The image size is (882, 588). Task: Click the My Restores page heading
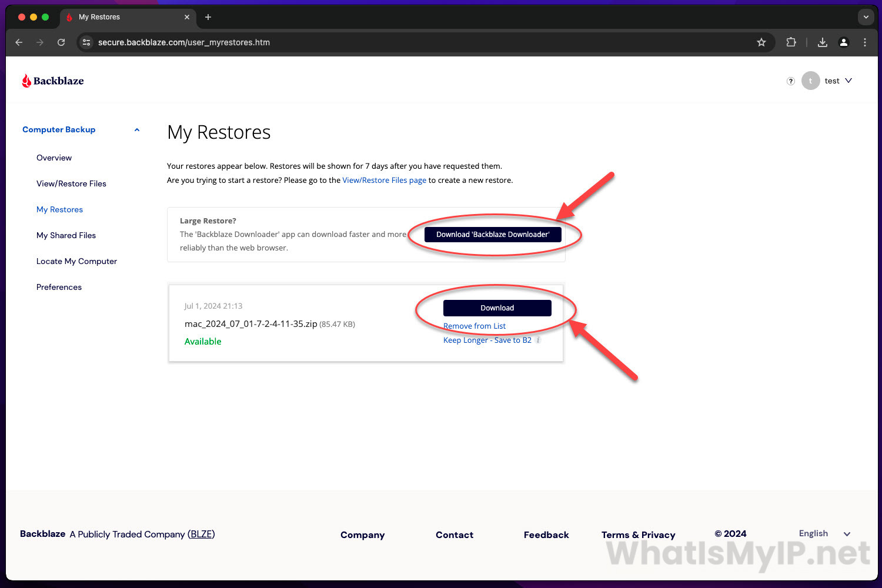click(x=219, y=133)
